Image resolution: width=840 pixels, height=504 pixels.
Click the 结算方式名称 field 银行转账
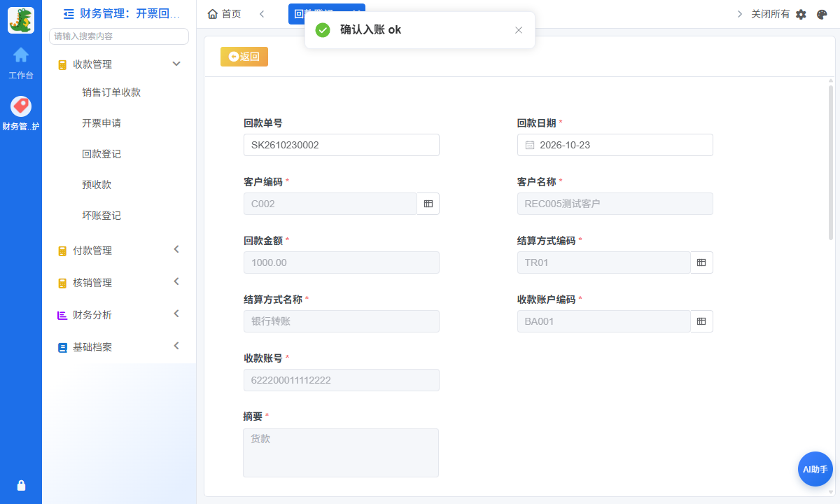click(x=342, y=321)
